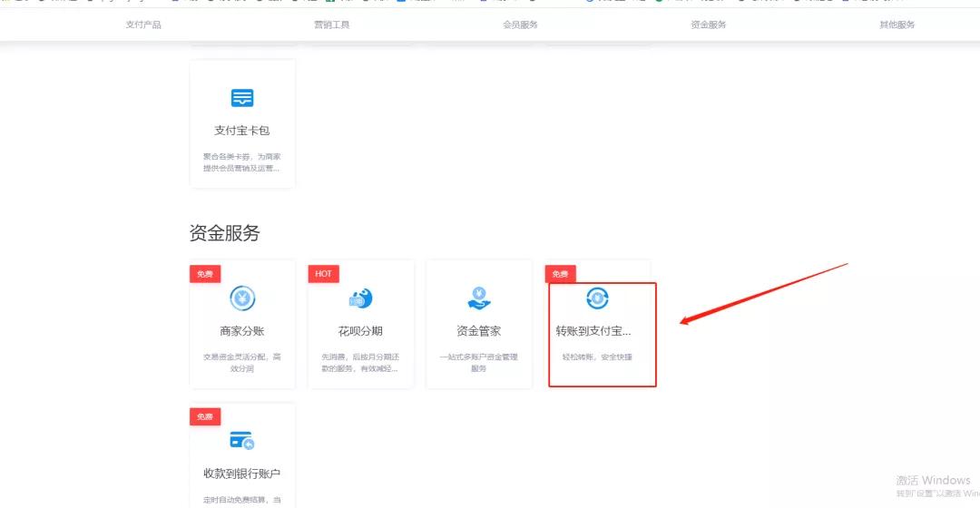Open the 支付宝卡包 title
This screenshot has width=980, height=508.
(242, 131)
